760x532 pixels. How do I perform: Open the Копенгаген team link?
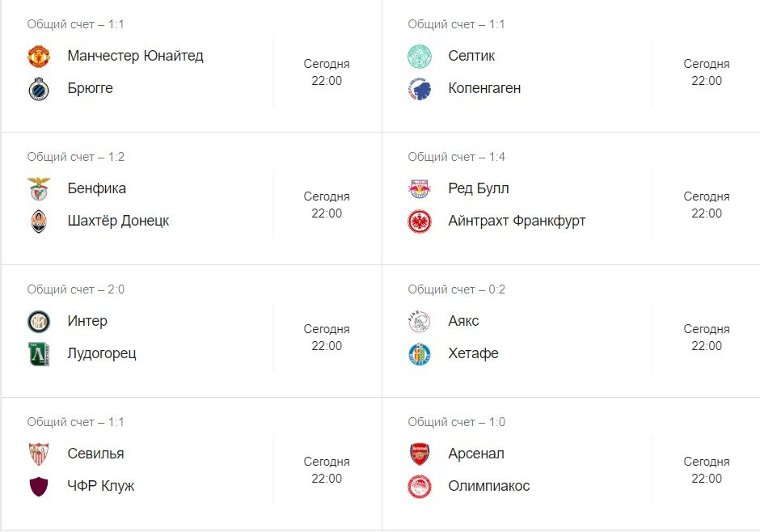484,88
